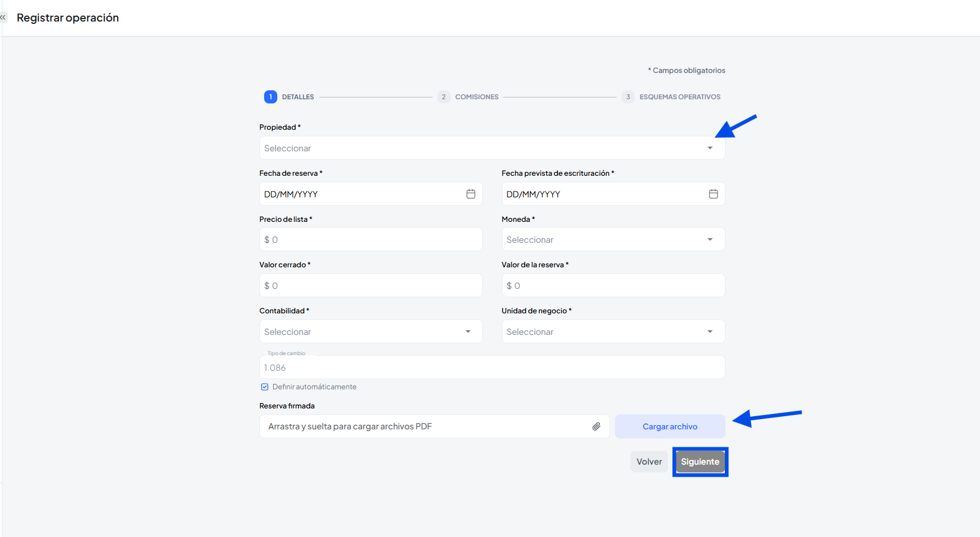Click the Cargar archivo button

click(669, 426)
